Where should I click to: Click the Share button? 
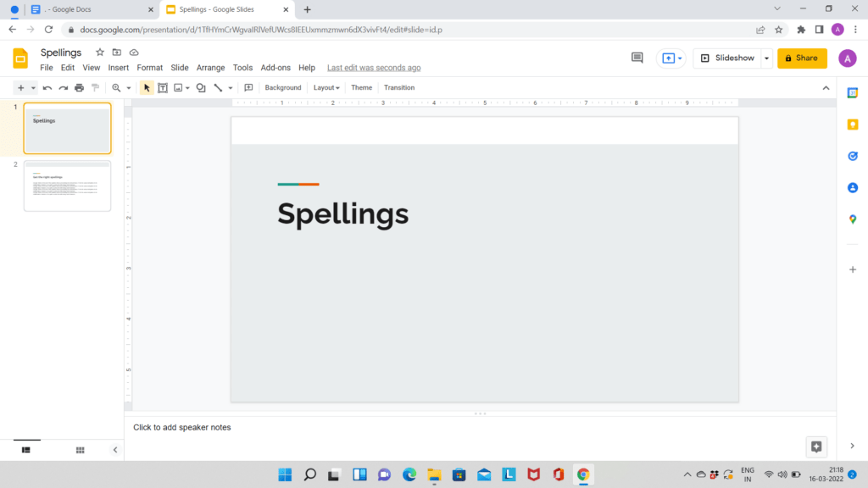point(801,58)
